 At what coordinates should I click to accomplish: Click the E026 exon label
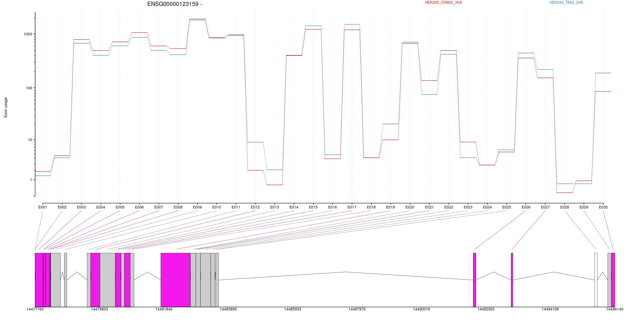[526, 207]
